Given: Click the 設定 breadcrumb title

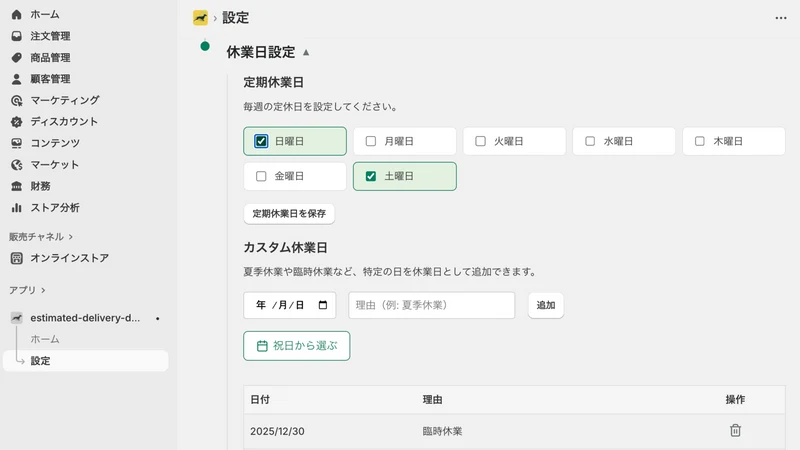Looking at the screenshot, I should pyautogui.click(x=235, y=18).
